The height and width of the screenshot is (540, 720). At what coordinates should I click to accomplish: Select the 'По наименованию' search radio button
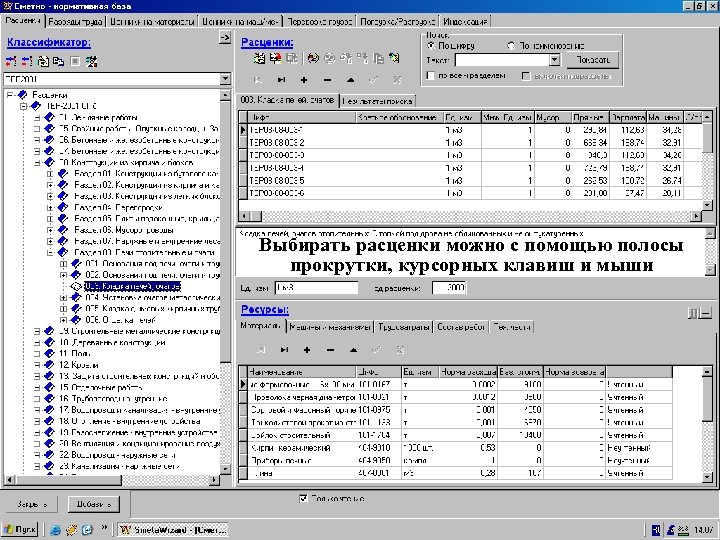(511, 46)
